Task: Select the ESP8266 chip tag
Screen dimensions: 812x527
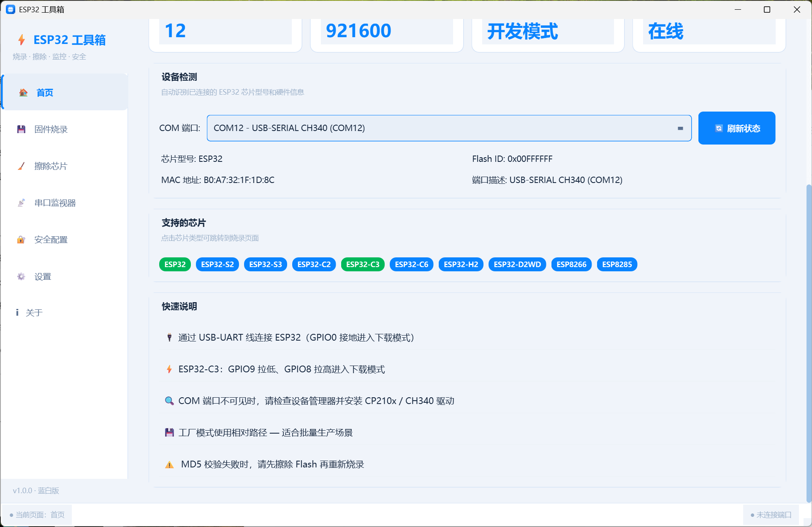Action: pos(571,264)
